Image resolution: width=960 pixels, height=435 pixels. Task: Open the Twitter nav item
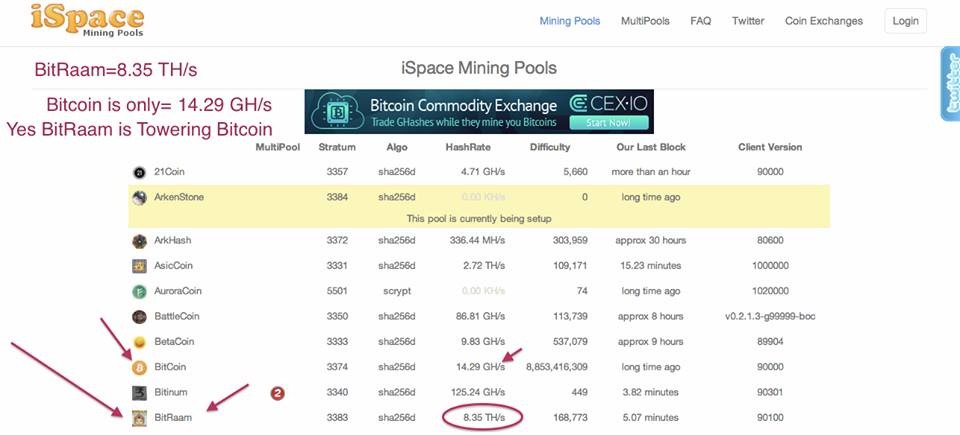[748, 21]
